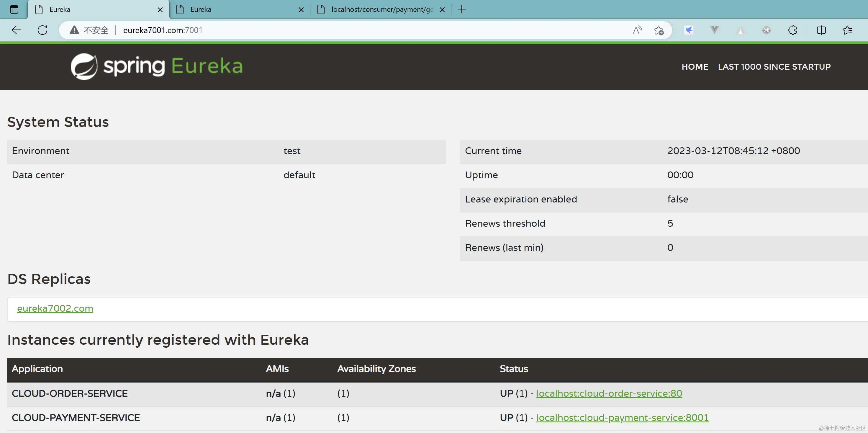Reload the Eureka page
The width and height of the screenshot is (868, 433).
[x=42, y=30]
